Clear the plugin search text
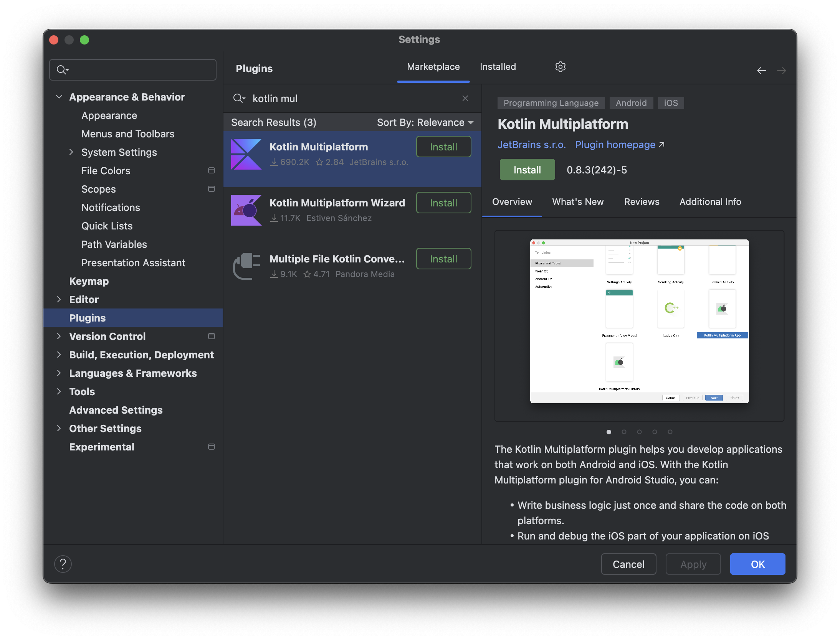Screen dimensions: 840x640 pyautogui.click(x=465, y=98)
